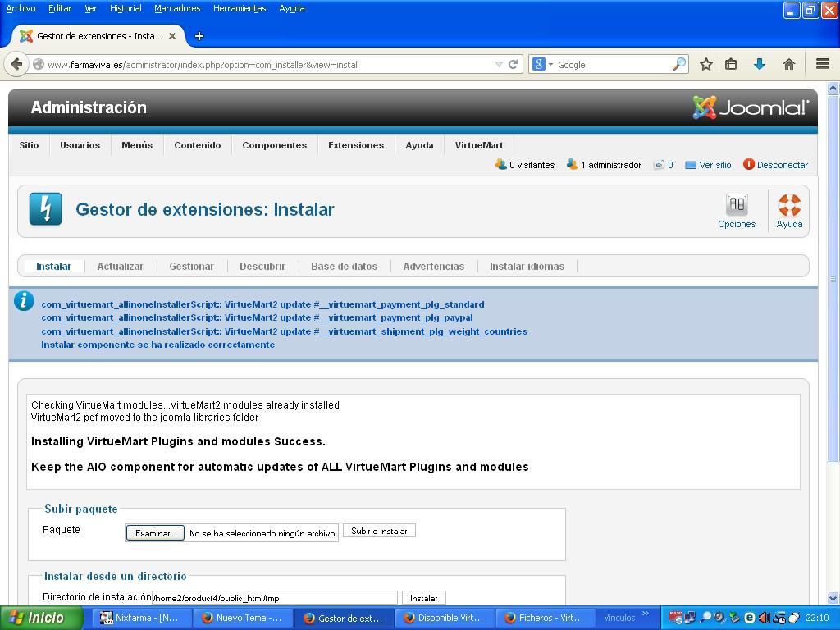Select the Instalar submenu tab
The height and width of the screenshot is (630, 840).
[x=53, y=267]
